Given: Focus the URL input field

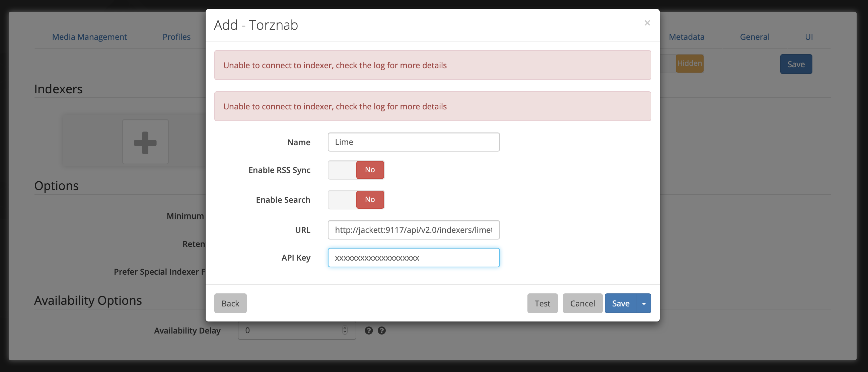Looking at the screenshot, I should 414,230.
